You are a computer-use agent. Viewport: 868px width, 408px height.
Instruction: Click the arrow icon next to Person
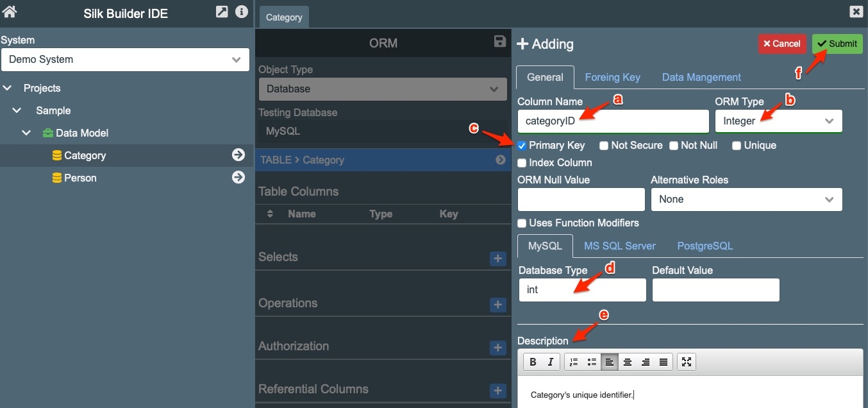(238, 178)
